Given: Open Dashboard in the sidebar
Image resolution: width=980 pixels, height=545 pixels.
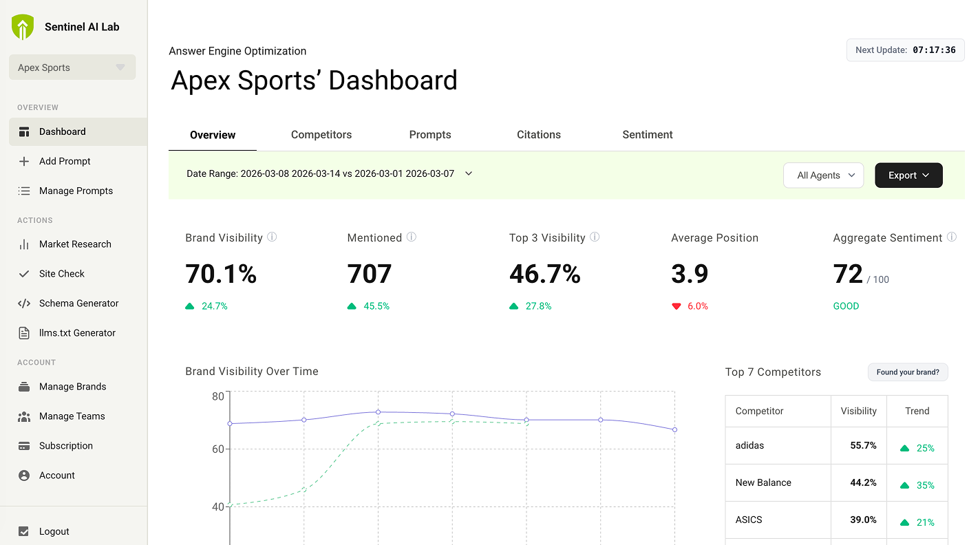Looking at the screenshot, I should coord(78,131).
